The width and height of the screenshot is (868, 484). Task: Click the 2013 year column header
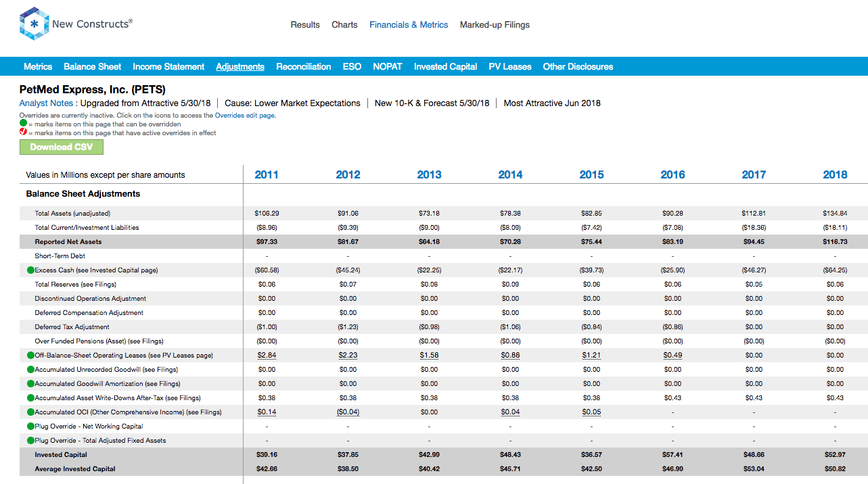429,174
